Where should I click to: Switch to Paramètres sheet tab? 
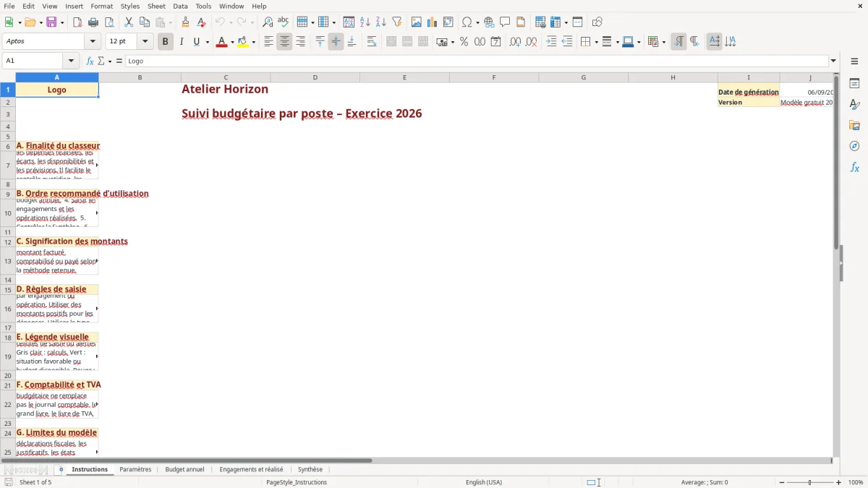click(x=135, y=469)
